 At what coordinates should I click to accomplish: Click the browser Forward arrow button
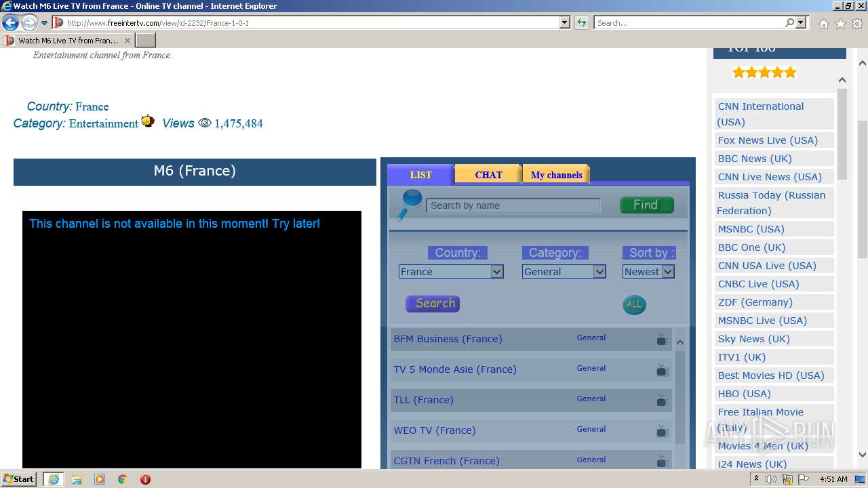tap(29, 22)
